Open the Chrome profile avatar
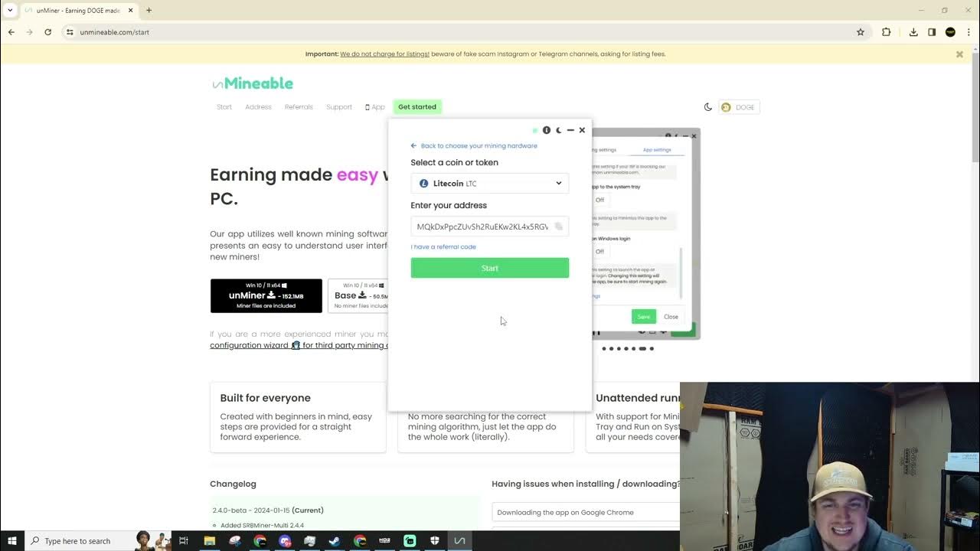Screen dimensions: 980x551 coord(950,32)
